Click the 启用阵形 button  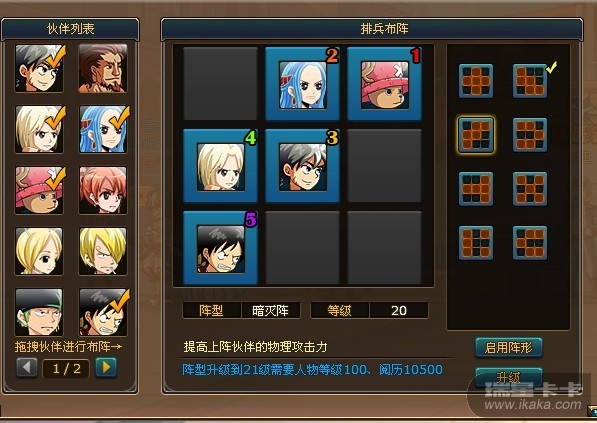(x=509, y=347)
